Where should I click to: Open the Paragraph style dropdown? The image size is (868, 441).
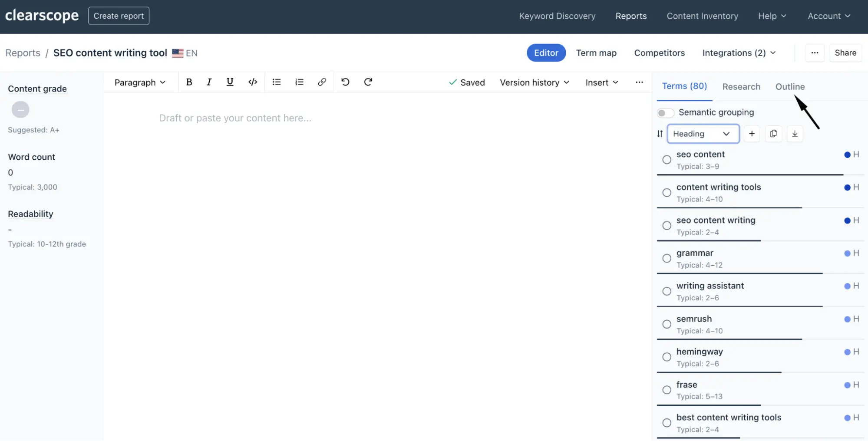tap(140, 82)
